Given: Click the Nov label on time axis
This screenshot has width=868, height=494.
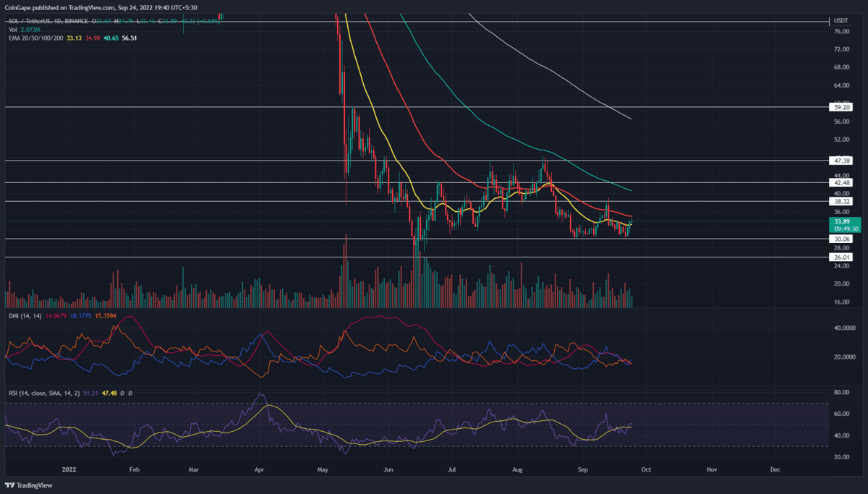Looking at the screenshot, I should [x=712, y=469].
